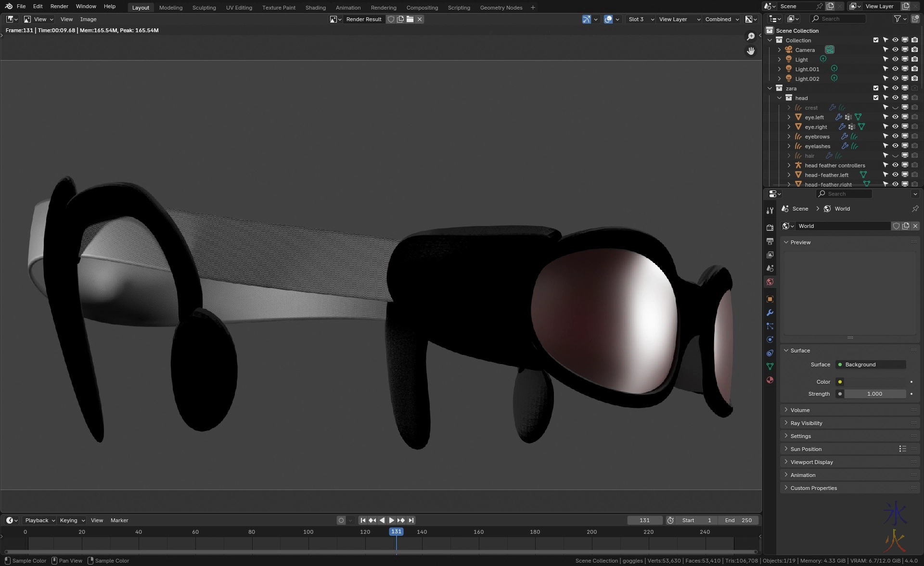Open the Object Data properties tab
The image size is (924, 566).
pos(770,366)
